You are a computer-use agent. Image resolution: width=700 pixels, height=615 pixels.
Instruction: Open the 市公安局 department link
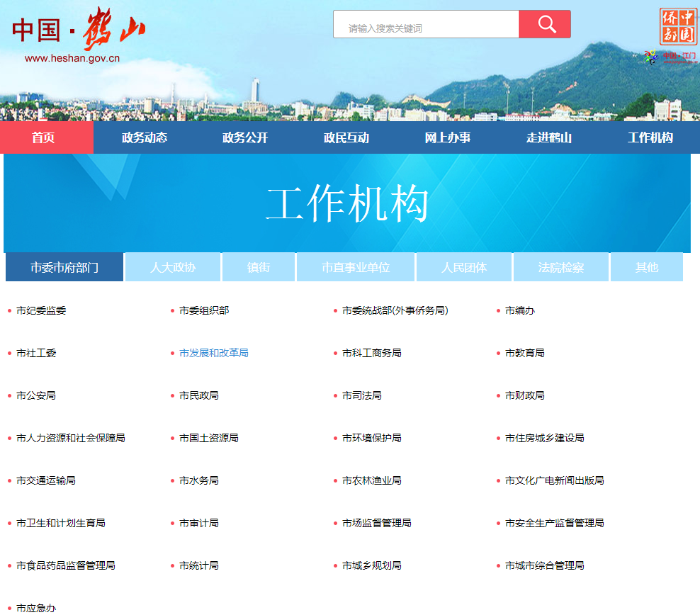[35, 395]
